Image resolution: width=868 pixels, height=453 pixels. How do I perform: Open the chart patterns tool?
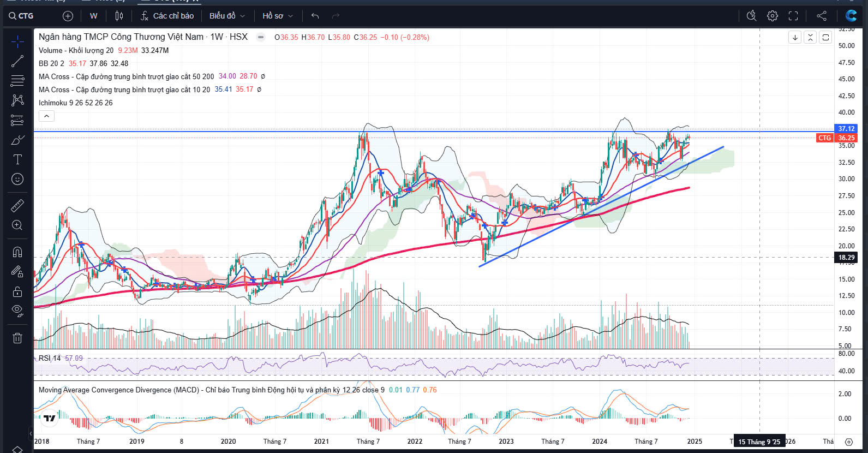click(x=17, y=100)
